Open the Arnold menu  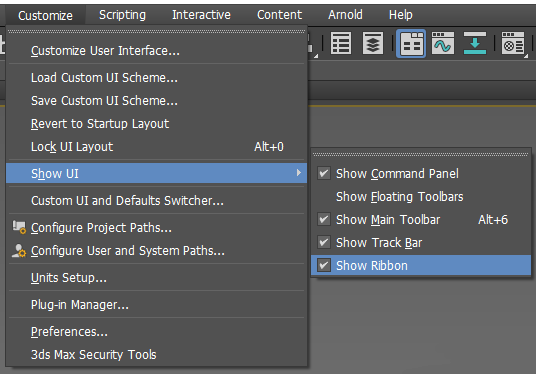pyautogui.click(x=345, y=15)
